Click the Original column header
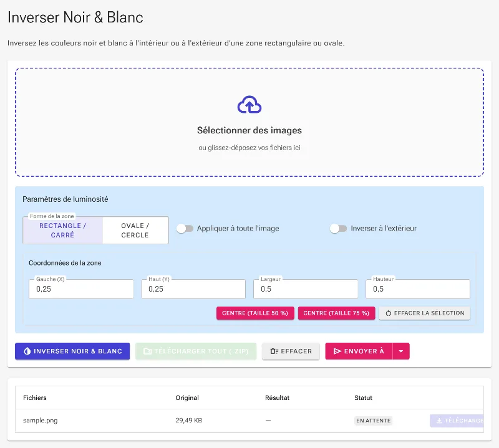Image resolution: width=499 pixels, height=448 pixels. 187,398
